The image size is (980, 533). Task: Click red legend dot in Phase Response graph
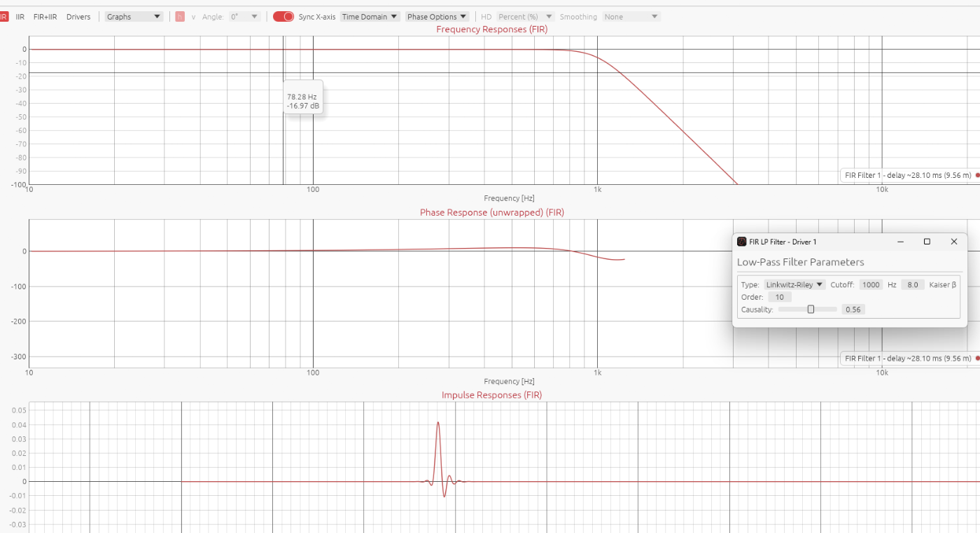click(977, 359)
